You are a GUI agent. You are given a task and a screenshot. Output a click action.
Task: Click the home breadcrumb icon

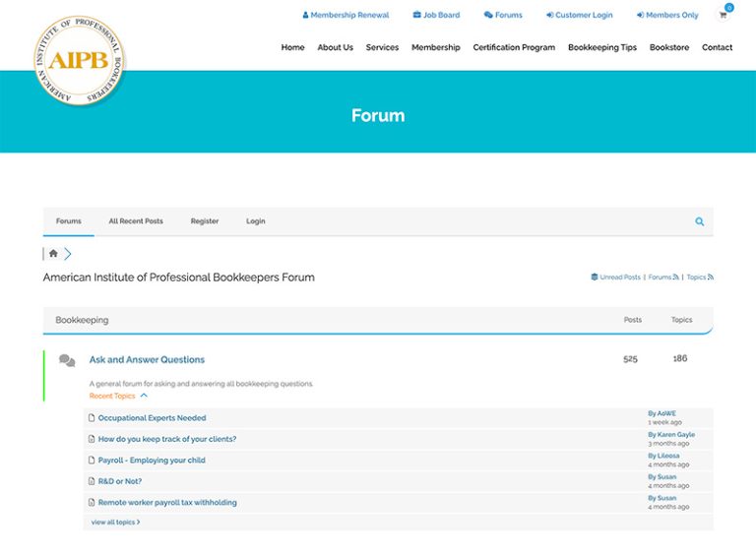coord(53,253)
